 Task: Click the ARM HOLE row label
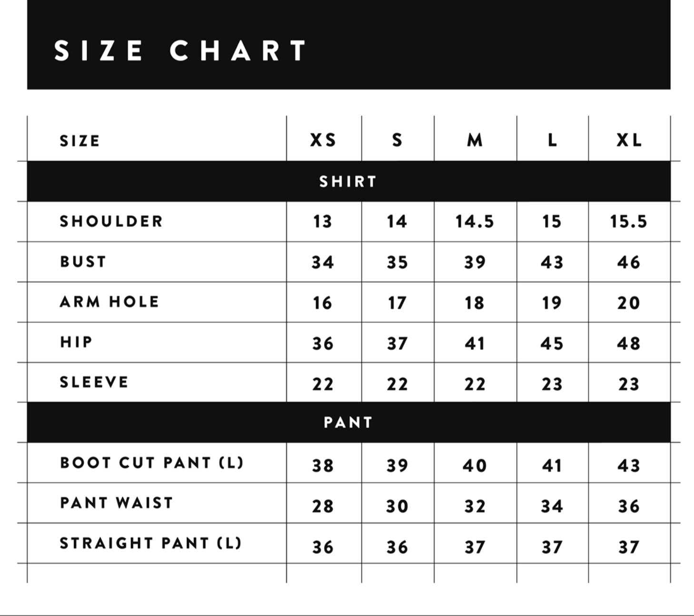point(109,302)
